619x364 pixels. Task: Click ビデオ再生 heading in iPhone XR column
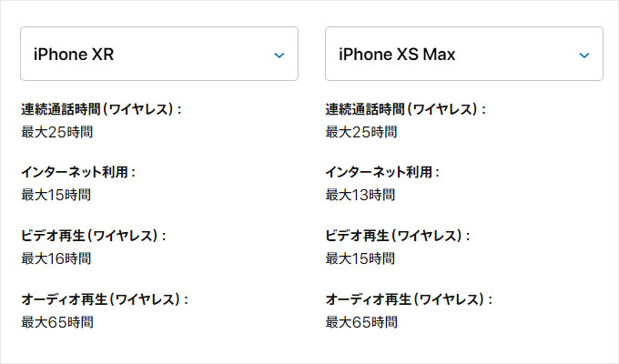point(94,236)
